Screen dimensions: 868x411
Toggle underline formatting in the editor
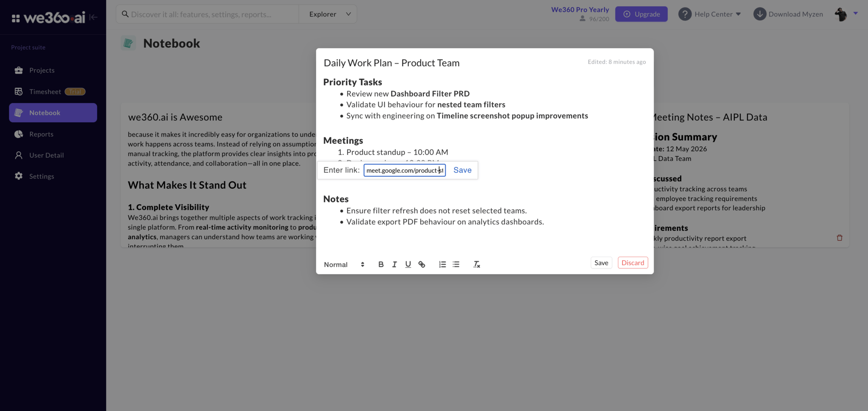click(x=408, y=264)
